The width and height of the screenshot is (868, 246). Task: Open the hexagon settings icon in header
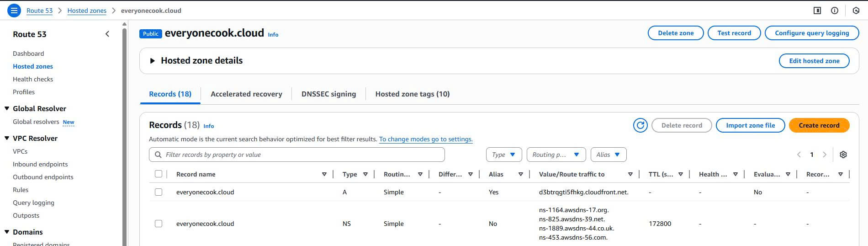856,11
